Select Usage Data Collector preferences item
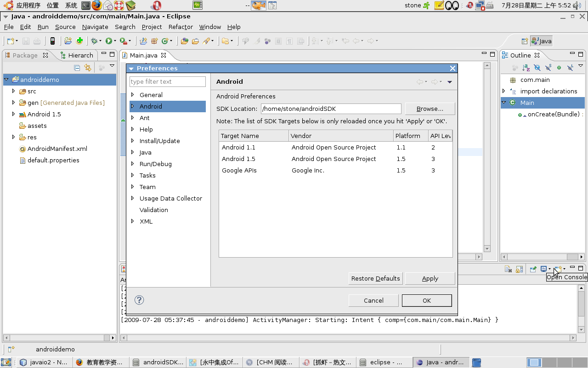 pyautogui.click(x=170, y=198)
